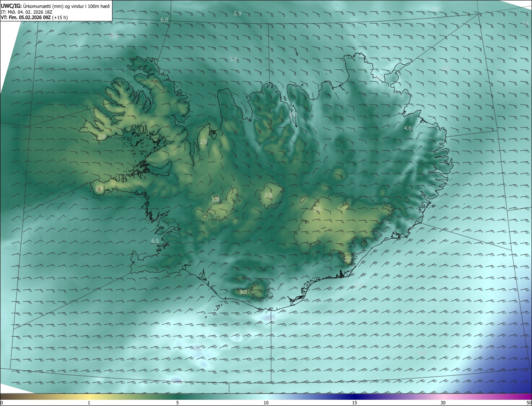Click colorbar tick label 30

coord(443,403)
